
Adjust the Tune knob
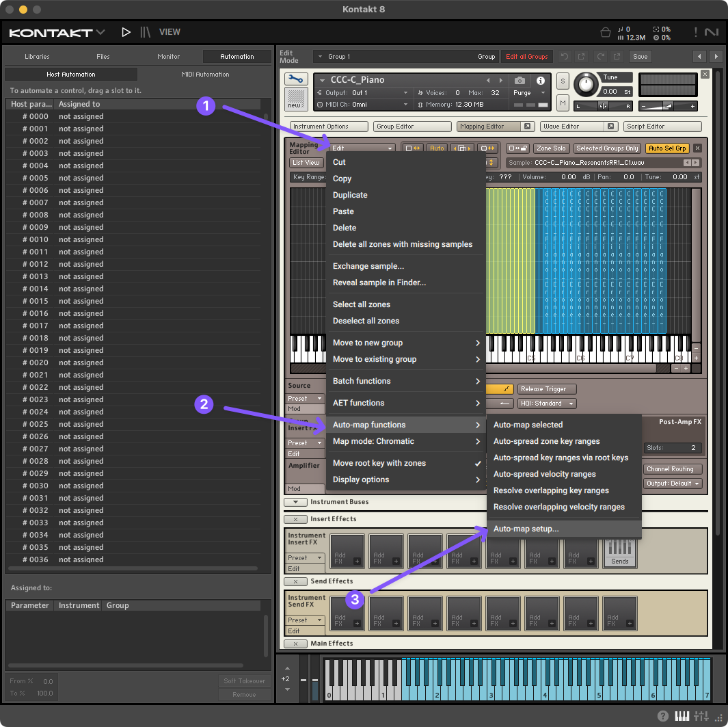584,85
